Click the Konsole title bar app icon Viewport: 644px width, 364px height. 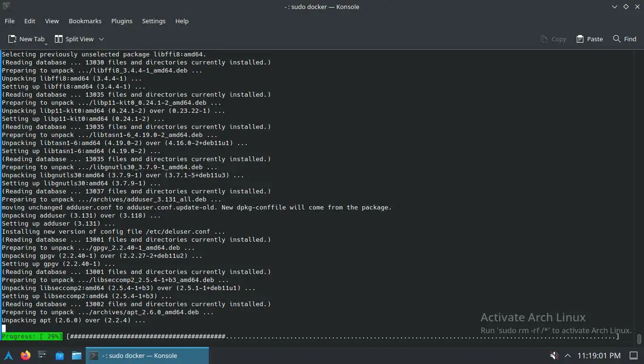7,7
